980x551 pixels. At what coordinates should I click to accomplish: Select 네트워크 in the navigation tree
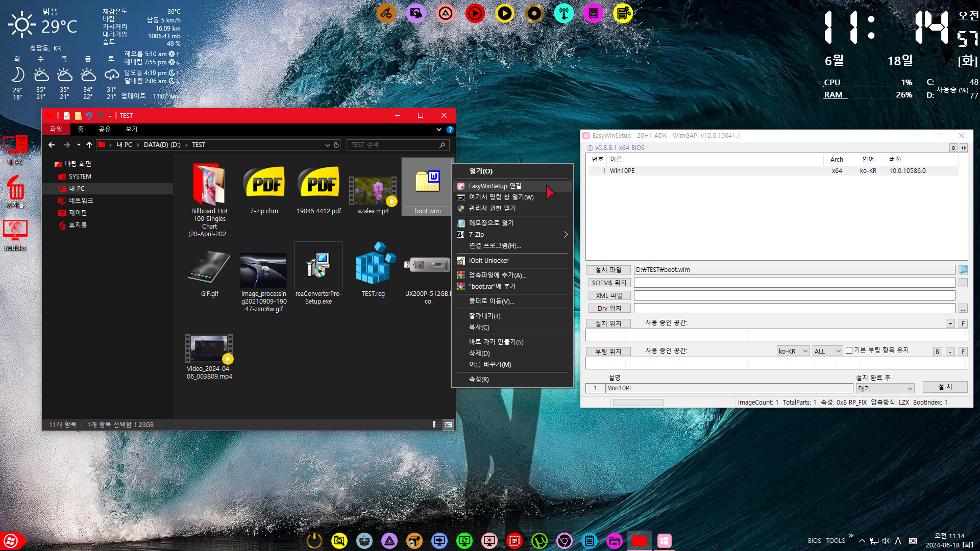tap(76, 201)
